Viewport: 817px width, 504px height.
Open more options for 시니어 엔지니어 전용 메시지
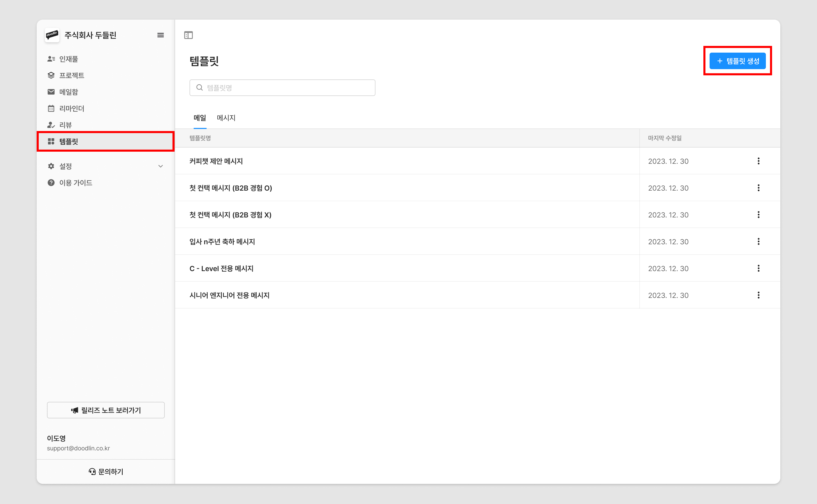[758, 295]
